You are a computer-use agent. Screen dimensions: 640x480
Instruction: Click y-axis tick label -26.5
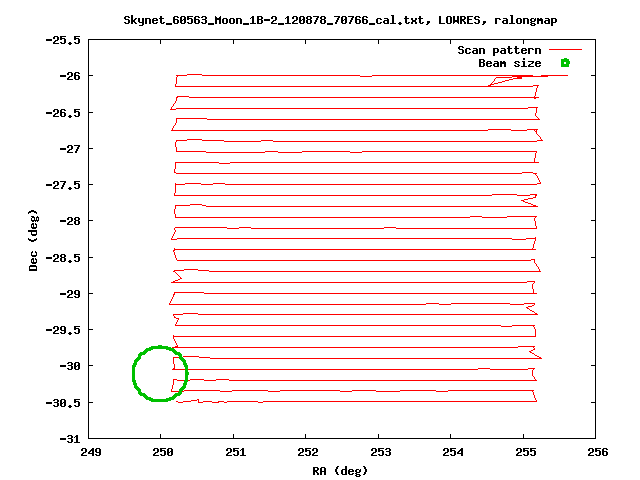(x=63, y=113)
